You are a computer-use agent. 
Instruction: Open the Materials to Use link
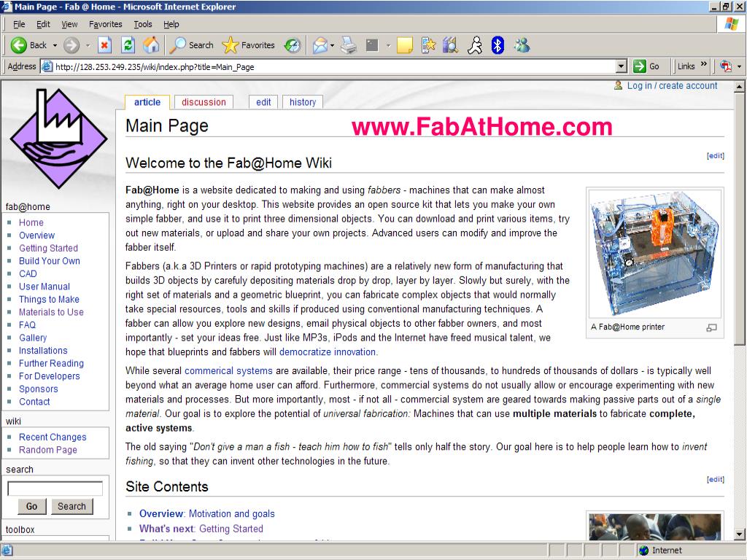pyautogui.click(x=52, y=312)
